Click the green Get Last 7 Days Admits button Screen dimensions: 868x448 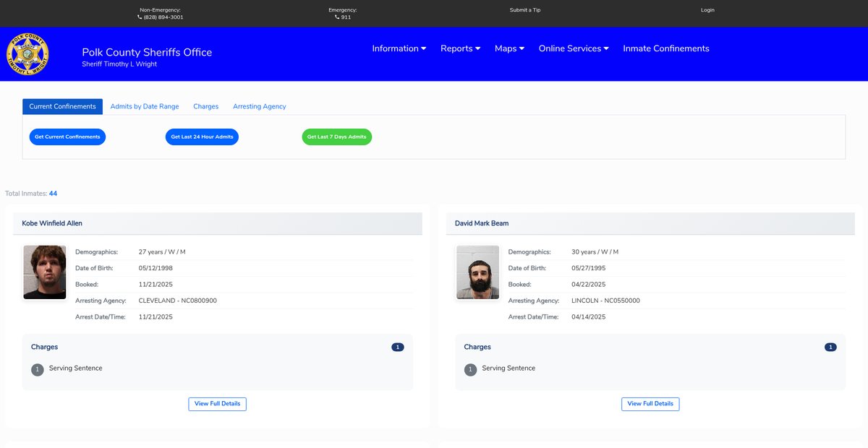336,137
